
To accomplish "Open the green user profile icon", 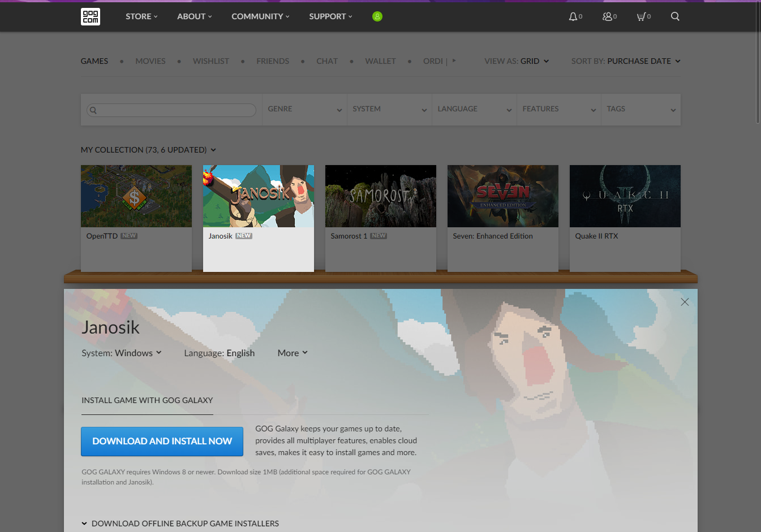I will tap(377, 16).
